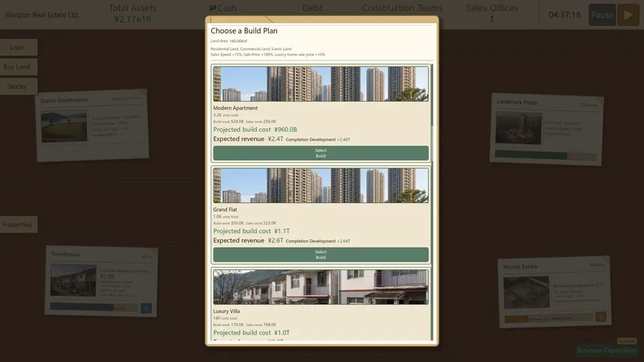Click Projected build cost ¥960.0B
Screen dimensions: 644x362
pyautogui.click(x=255, y=129)
